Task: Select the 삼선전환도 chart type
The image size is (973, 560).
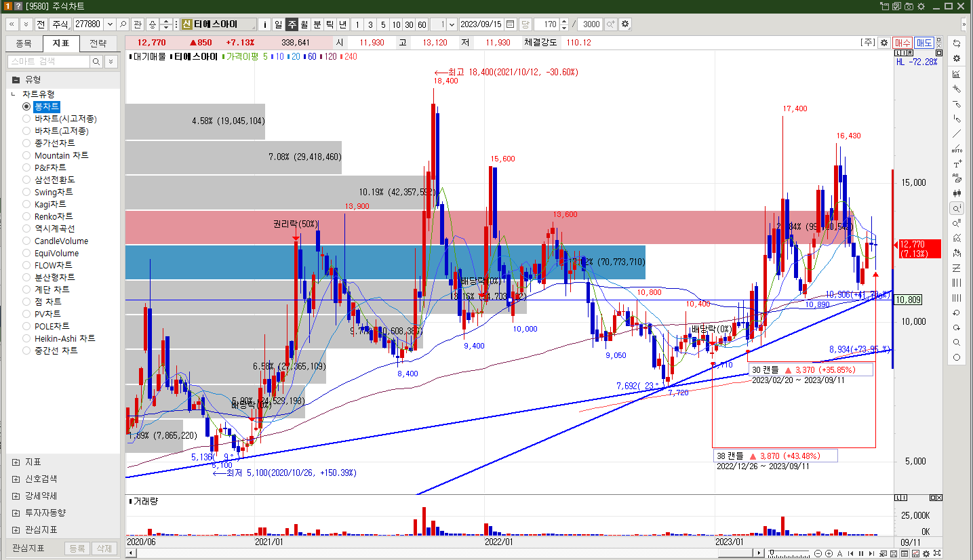Action: pyautogui.click(x=49, y=180)
